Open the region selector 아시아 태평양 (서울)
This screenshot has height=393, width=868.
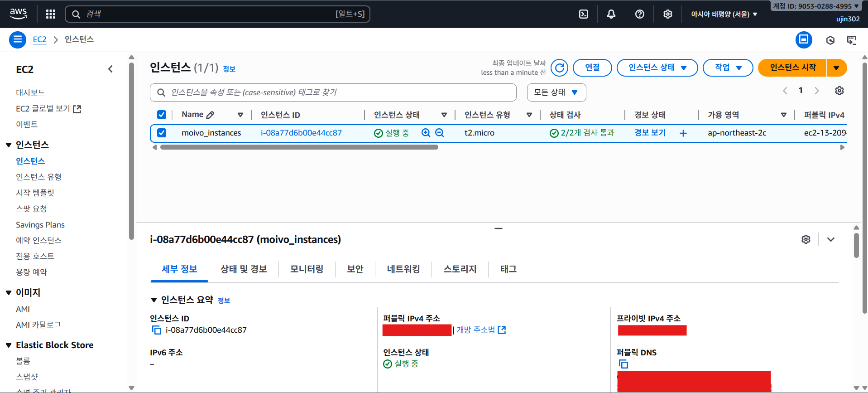[724, 14]
